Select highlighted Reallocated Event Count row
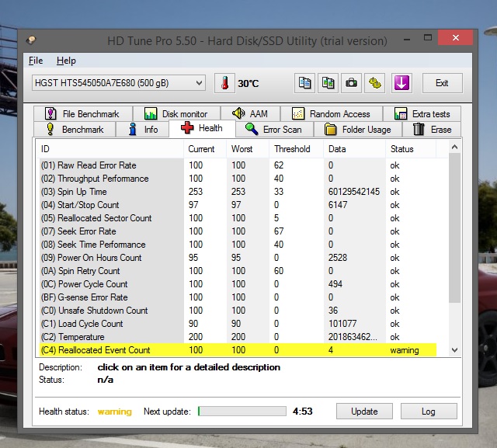497x448 pixels. click(x=238, y=350)
